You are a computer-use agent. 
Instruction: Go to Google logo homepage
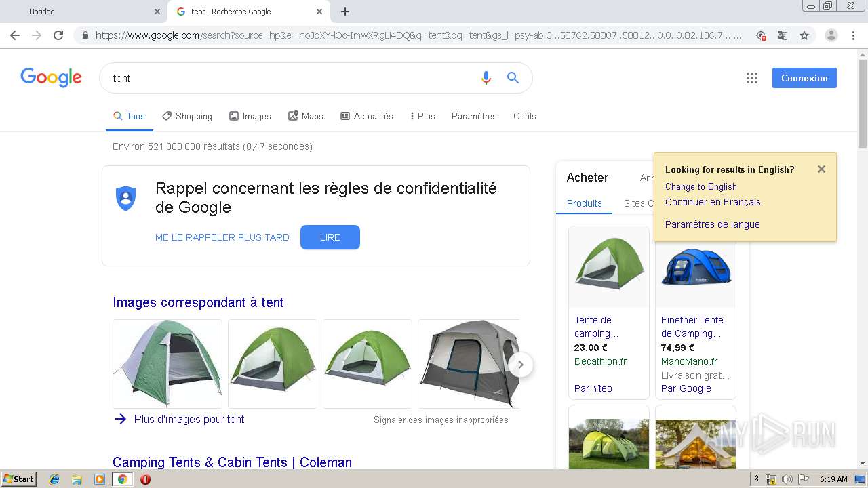point(52,77)
